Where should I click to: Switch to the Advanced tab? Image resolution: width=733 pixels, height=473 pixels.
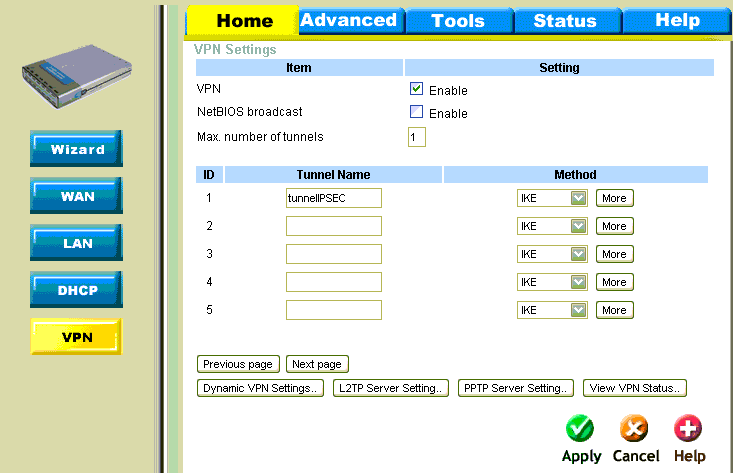(348, 20)
